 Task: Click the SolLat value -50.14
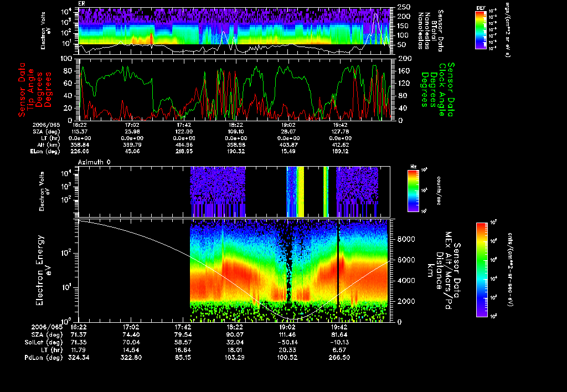pos(287,343)
